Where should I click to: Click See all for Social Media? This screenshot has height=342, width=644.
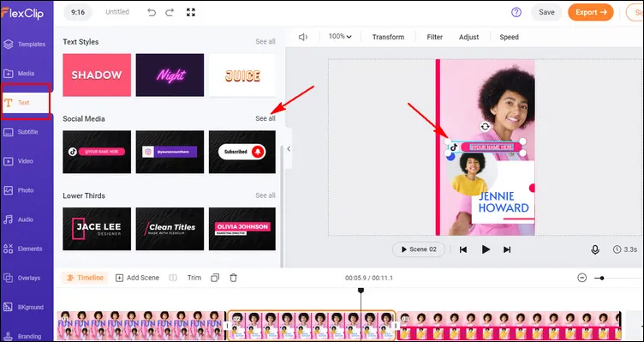click(265, 118)
